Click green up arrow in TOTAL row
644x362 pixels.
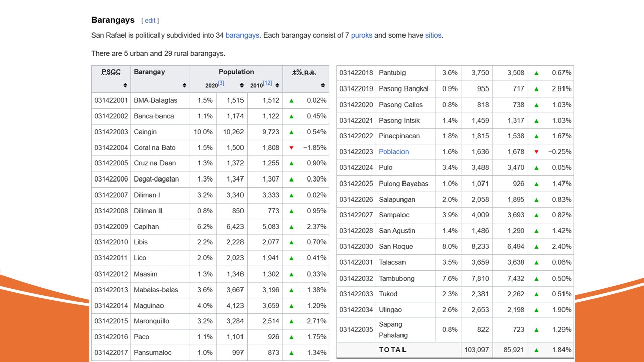point(536,350)
